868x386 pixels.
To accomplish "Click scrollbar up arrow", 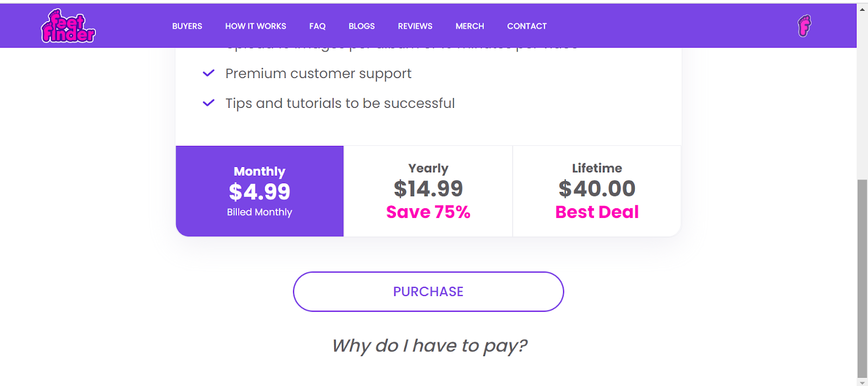I will (x=862, y=9).
